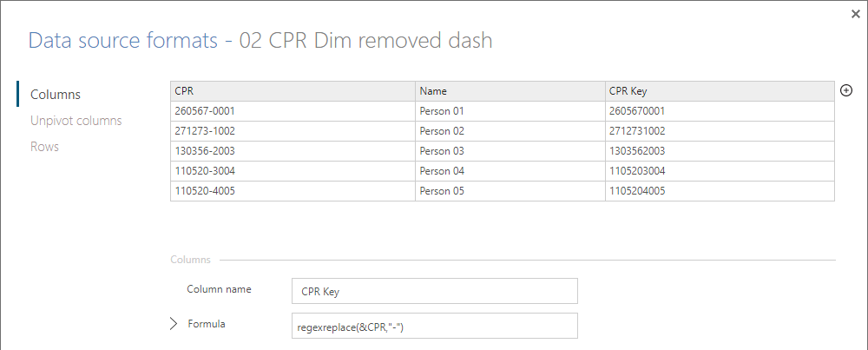The height and width of the screenshot is (350, 868).
Task: Select the Person 02 name cell
Action: click(510, 131)
